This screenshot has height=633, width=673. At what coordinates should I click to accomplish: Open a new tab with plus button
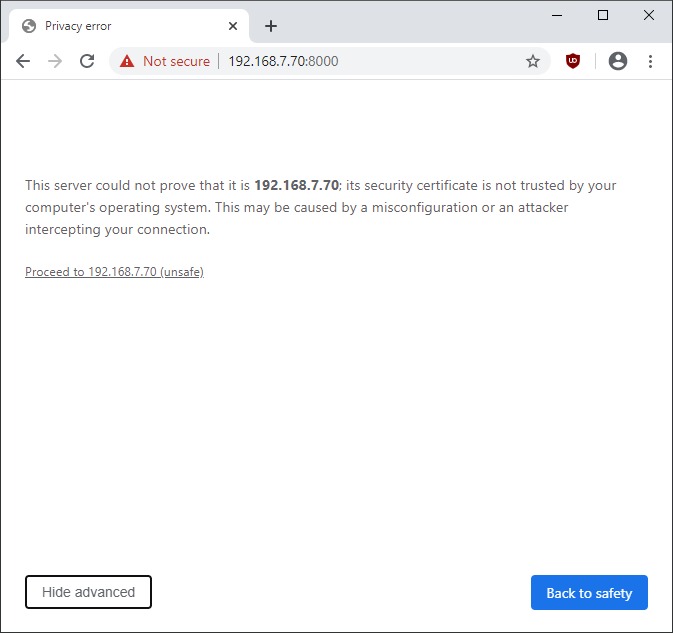pos(270,26)
